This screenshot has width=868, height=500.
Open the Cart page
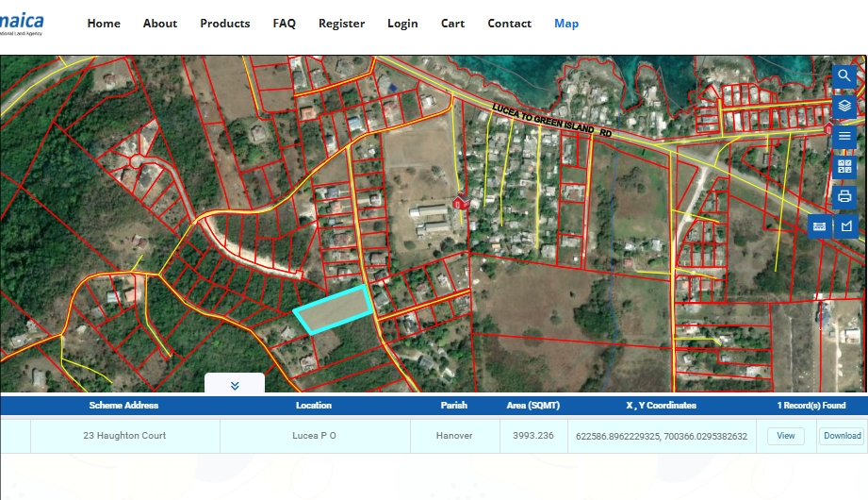tap(452, 24)
